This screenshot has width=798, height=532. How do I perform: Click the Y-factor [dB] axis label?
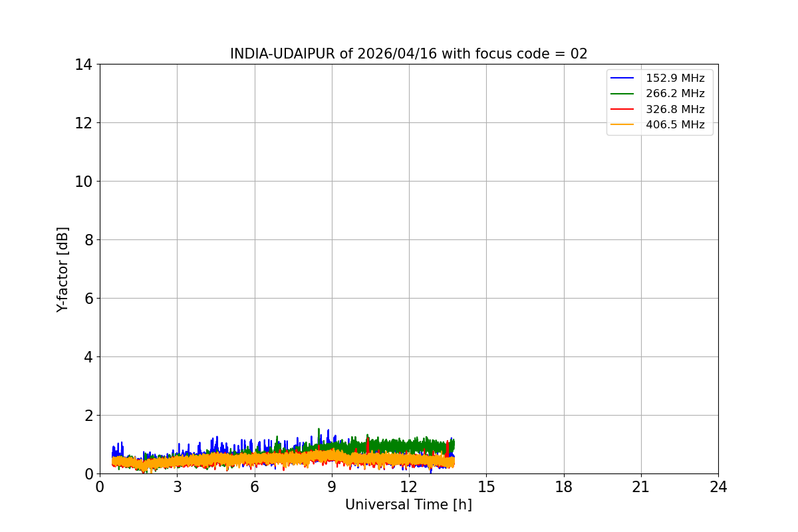pyautogui.click(x=63, y=269)
